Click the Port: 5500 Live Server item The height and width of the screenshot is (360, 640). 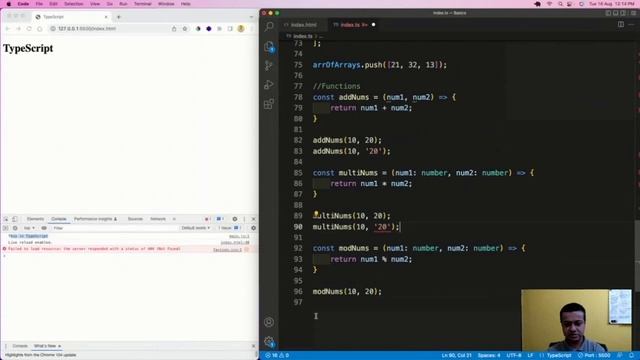point(594,356)
